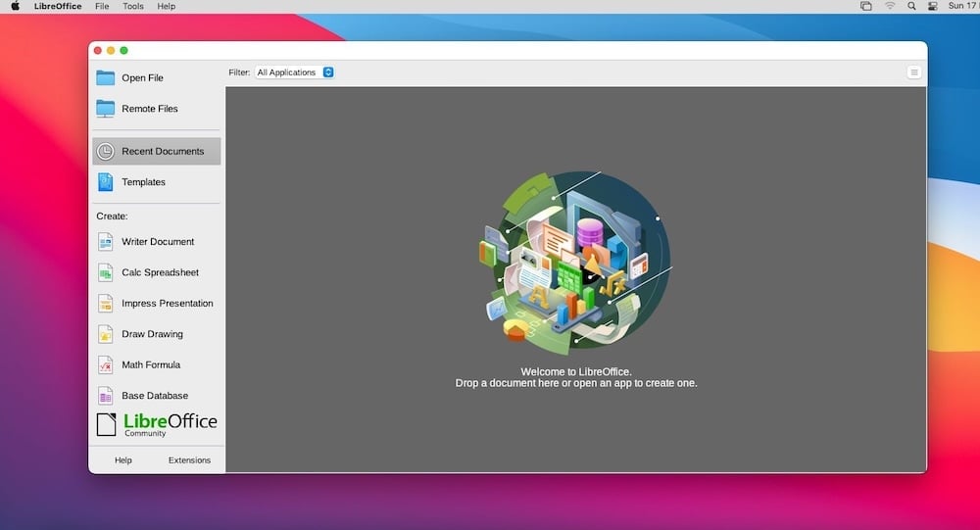Click the Extensions button
Screen dimensions: 980x530
click(x=189, y=460)
